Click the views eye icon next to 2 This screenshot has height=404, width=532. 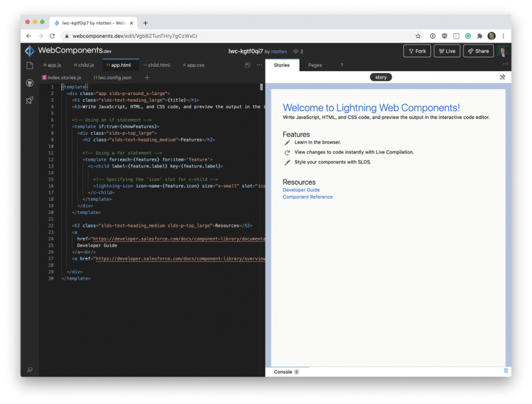[296, 52]
